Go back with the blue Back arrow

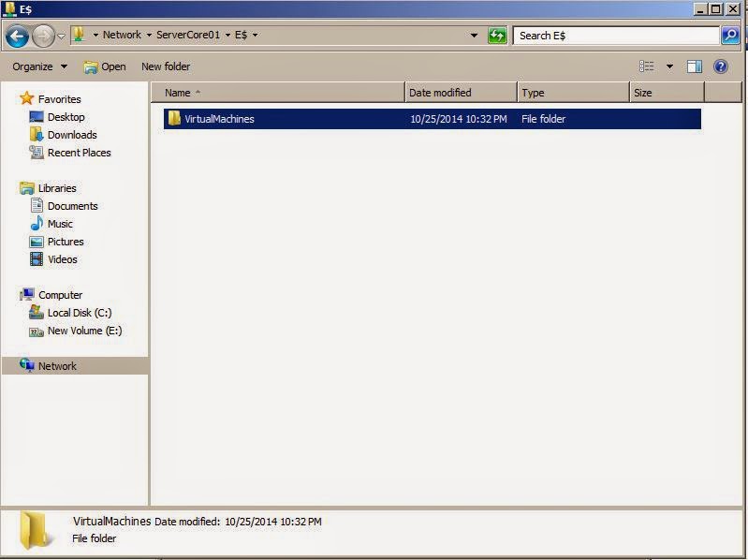pyautogui.click(x=17, y=36)
